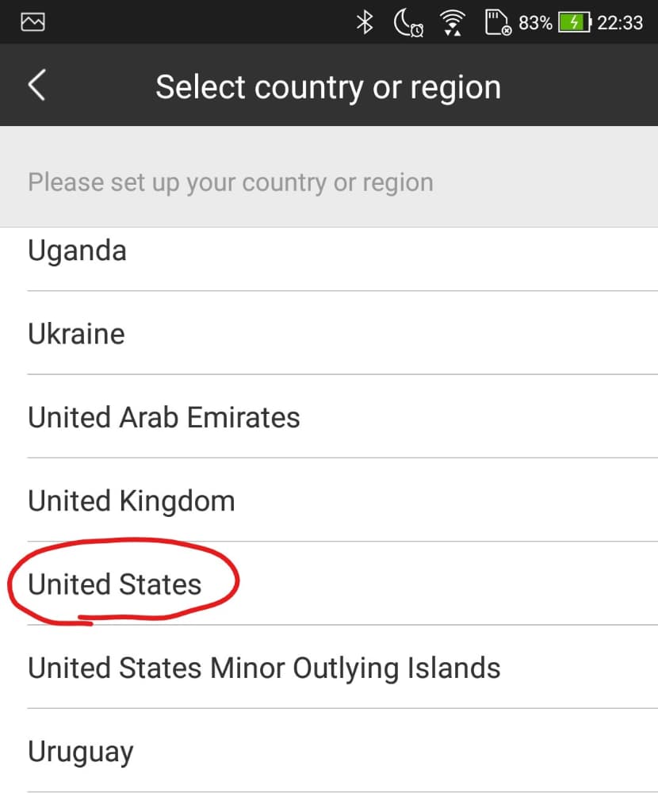Tap the Please set up your country hint
Screen dimensions: 658x812
[x=231, y=182]
